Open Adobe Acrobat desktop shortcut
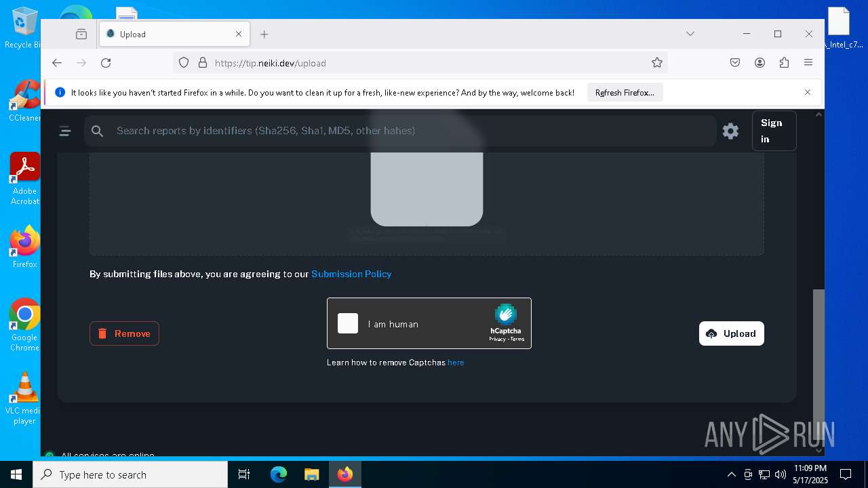Image resolution: width=868 pixels, height=488 pixels. (24, 179)
